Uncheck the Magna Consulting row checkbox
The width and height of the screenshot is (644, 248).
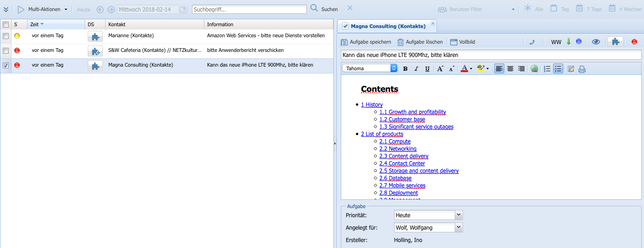coord(6,65)
